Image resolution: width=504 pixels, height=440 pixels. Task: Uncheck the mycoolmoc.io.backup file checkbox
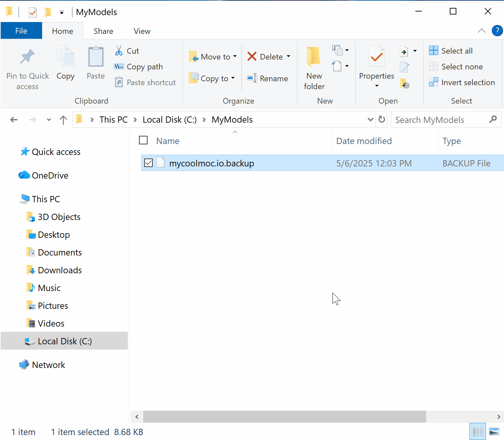[x=149, y=163]
